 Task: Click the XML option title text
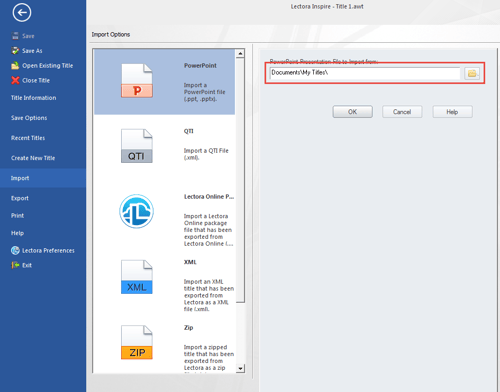(190, 262)
